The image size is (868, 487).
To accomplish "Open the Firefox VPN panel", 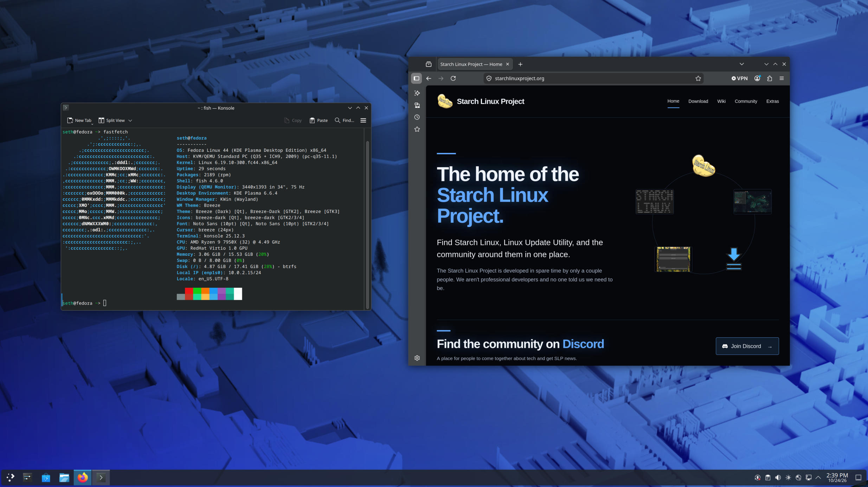I will (740, 78).
